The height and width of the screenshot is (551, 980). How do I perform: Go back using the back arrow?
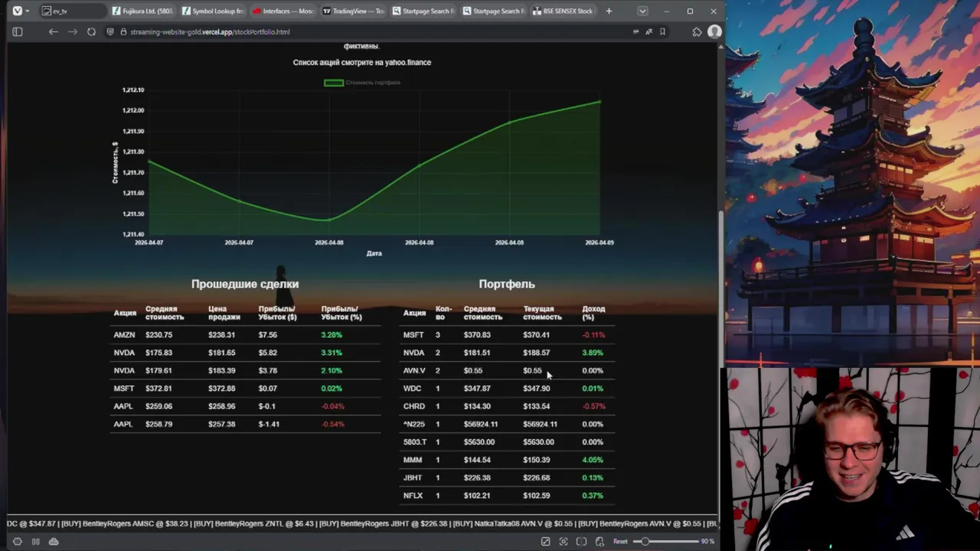point(53,31)
